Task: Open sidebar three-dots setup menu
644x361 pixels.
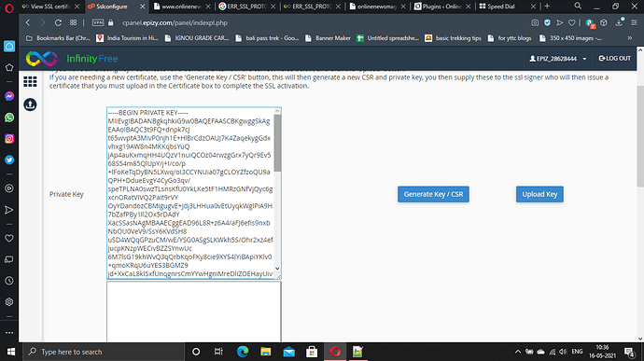Action: [9, 333]
